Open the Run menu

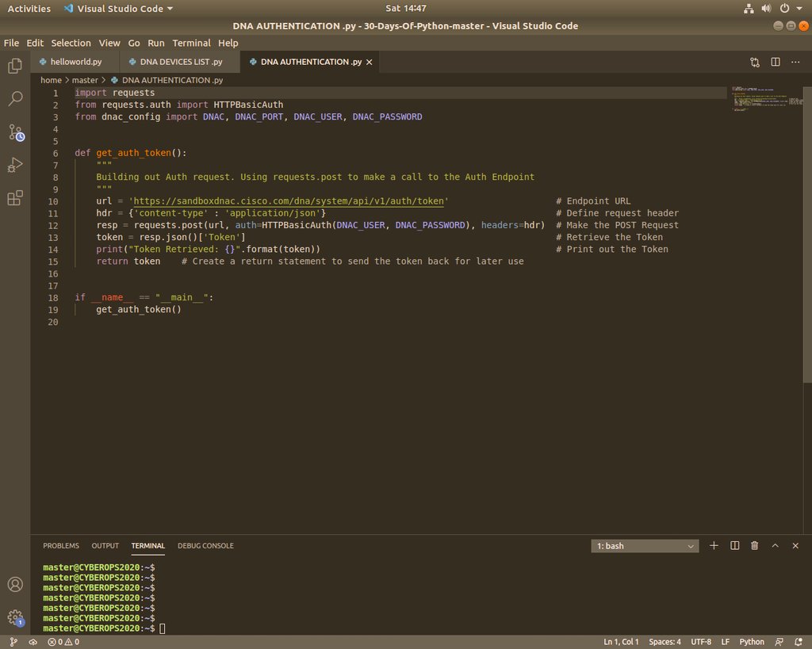click(156, 43)
